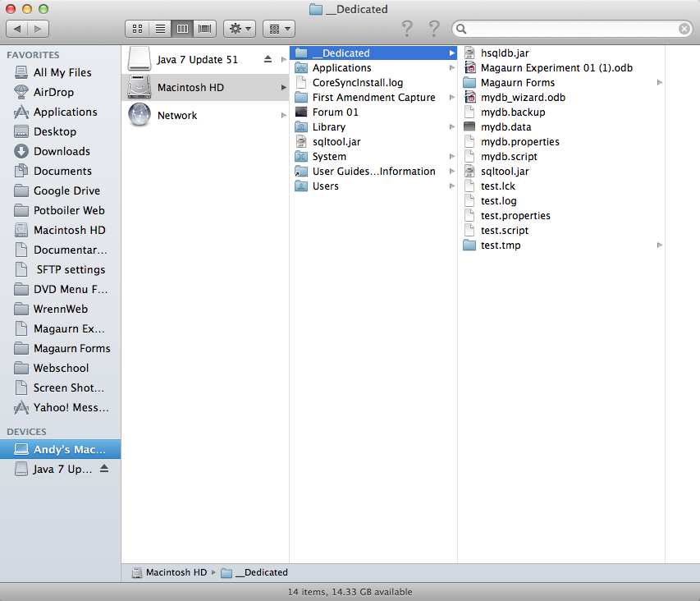
Task: Select the Network globe icon
Action: point(140,115)
